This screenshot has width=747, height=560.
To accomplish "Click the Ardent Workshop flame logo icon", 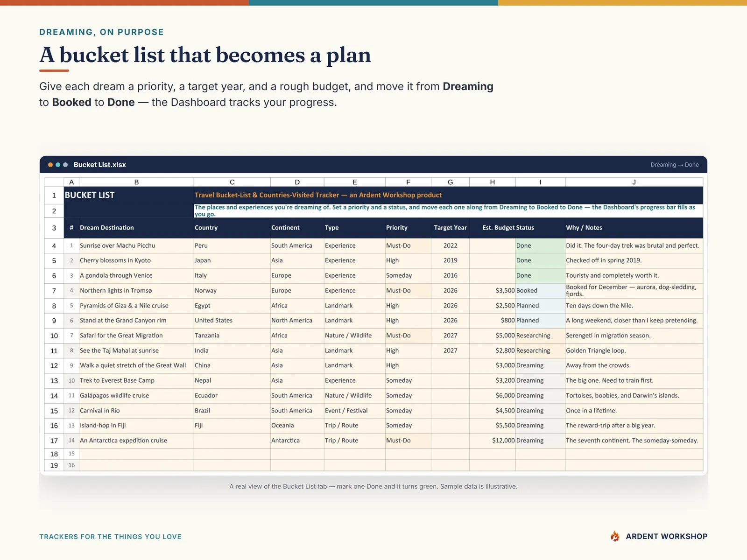I will 615,536.
